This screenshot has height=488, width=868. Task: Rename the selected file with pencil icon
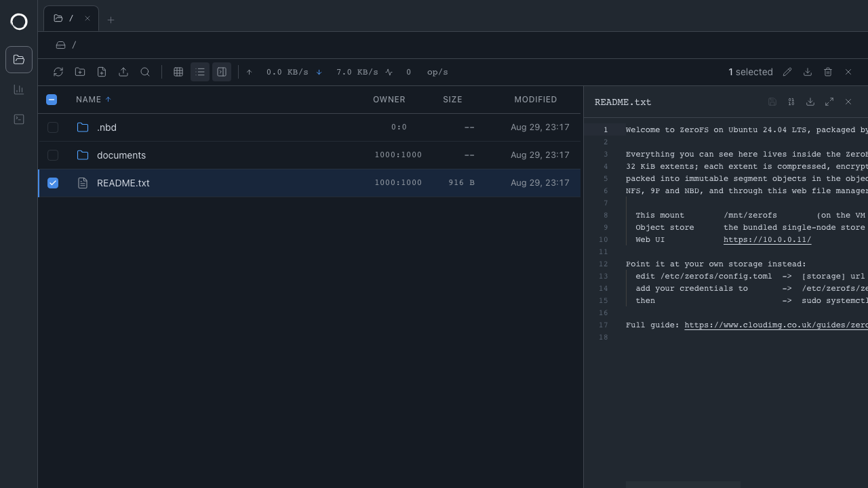coord(787,72)
